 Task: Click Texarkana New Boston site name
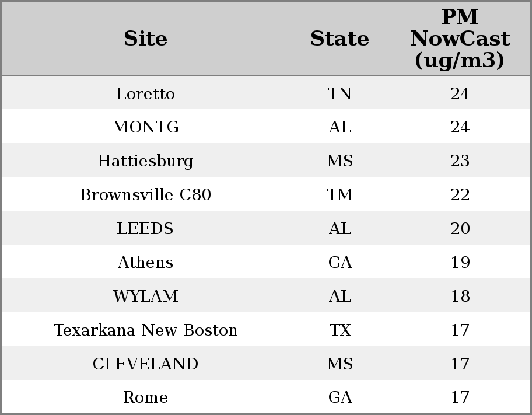(x=145, y=330)
